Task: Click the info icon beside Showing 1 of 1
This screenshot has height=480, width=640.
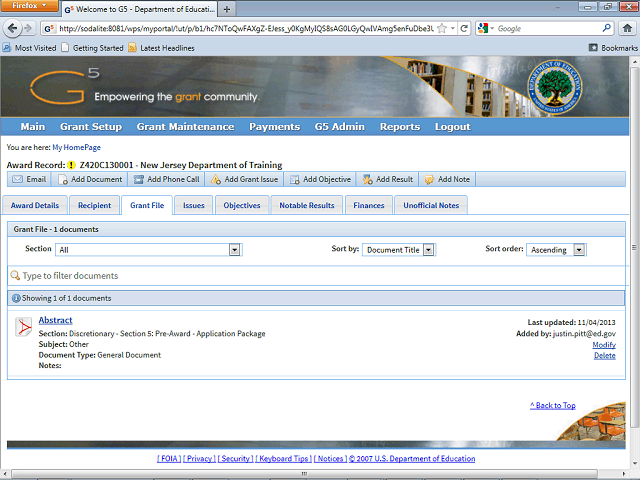Action: point(16,298)
